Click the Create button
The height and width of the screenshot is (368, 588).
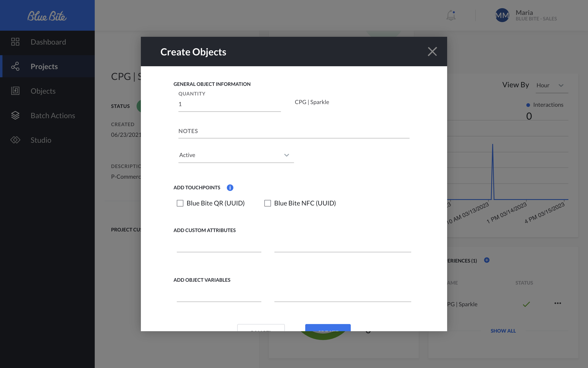click(328, 328)
